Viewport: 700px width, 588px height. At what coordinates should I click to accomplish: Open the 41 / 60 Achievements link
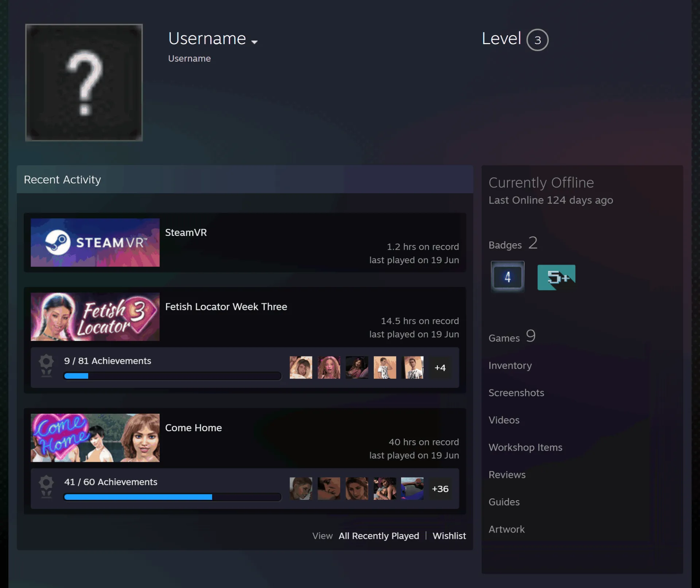(x=111, y=482)
